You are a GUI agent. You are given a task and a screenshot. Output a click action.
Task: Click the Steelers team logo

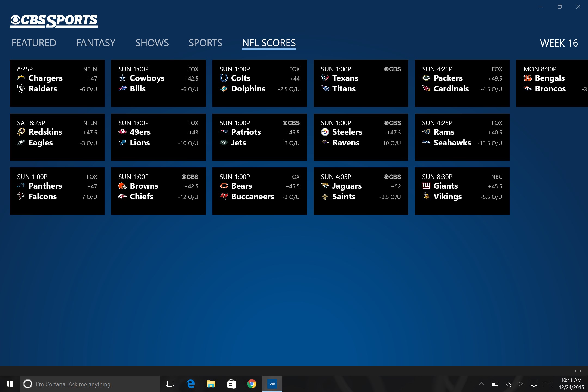pyautogui.click(x=325, y=132)
